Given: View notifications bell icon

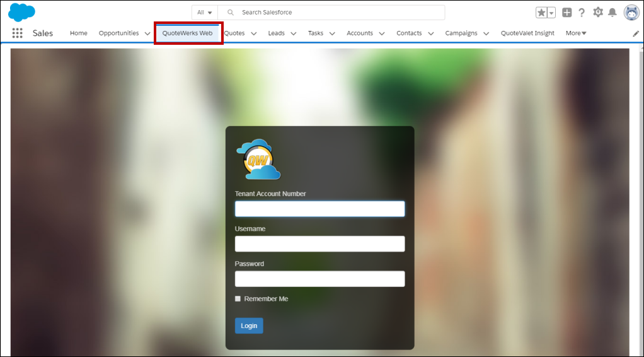Looking at the screenshot, I should pyautogui.click(x=612, y=13).
